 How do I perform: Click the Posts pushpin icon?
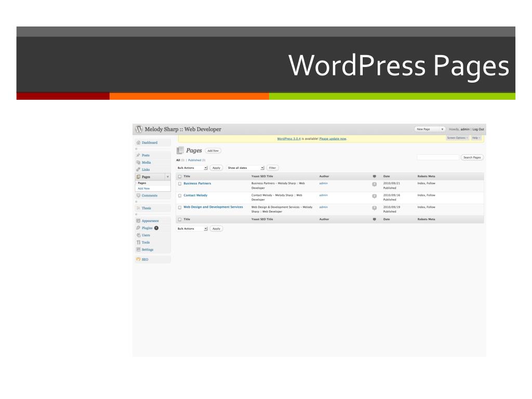tap(138, 155)
